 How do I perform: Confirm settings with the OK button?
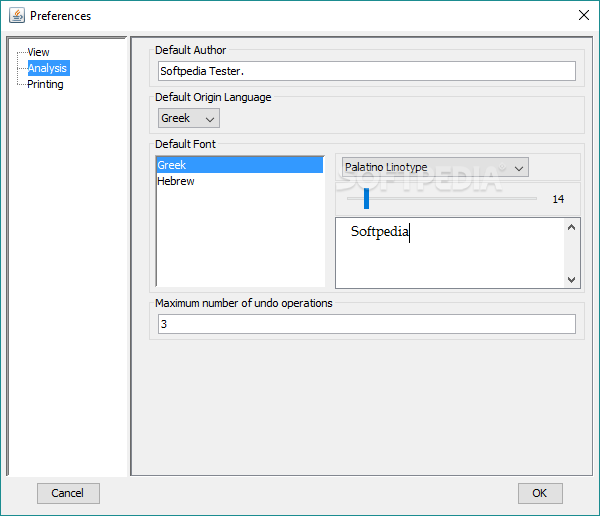tap(540, 493)
